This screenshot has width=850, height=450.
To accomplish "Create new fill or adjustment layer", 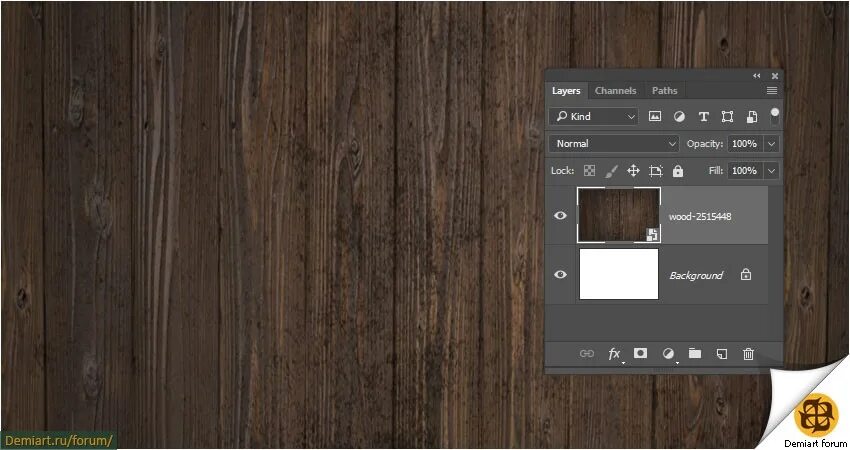I will [668, 353].
